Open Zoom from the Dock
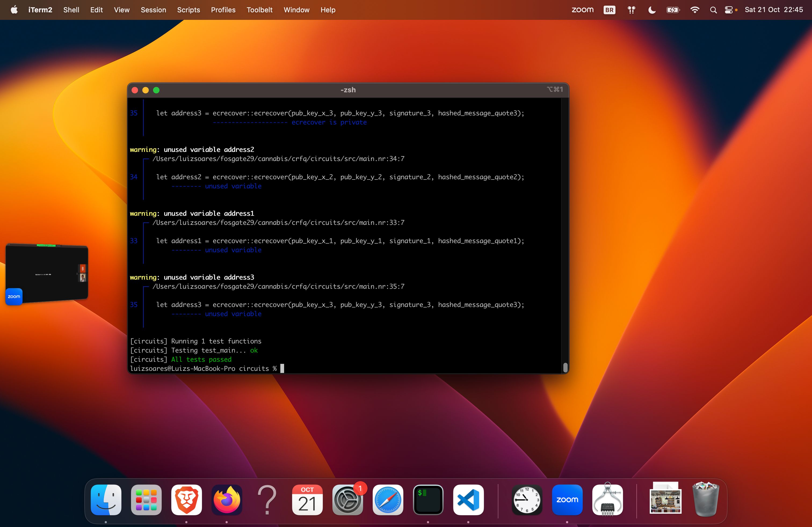812x527 pixels. pyautogui.click(x=567, y=500)
